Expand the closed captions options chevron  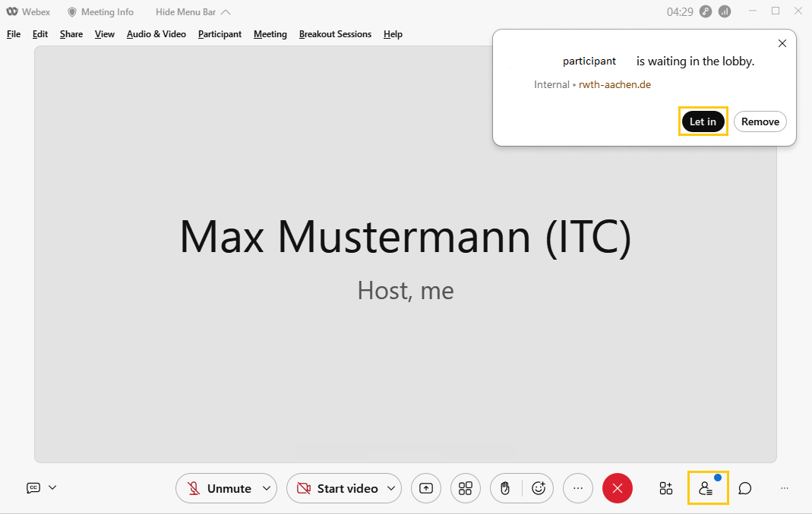(x=52, y=488)
